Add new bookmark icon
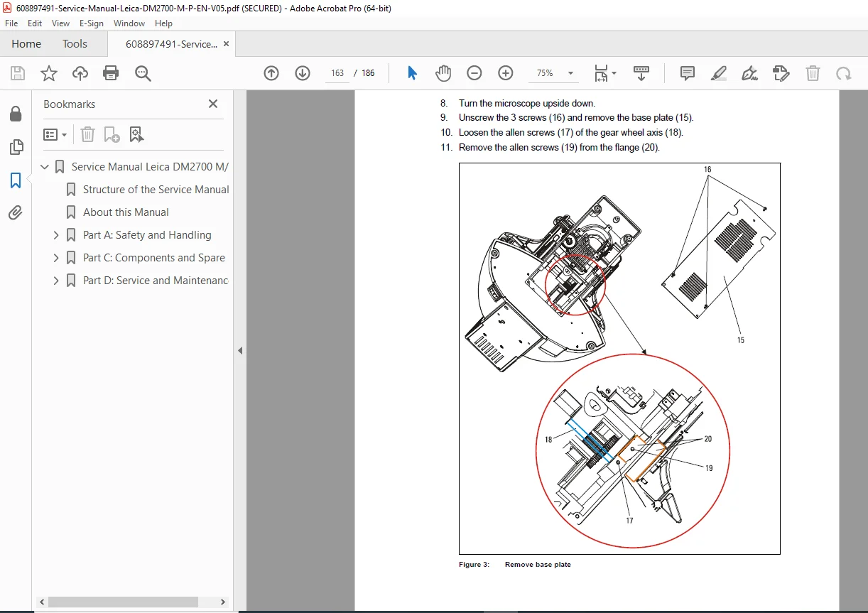This screenshot has height=613, width=868. [x=112, y=134]
